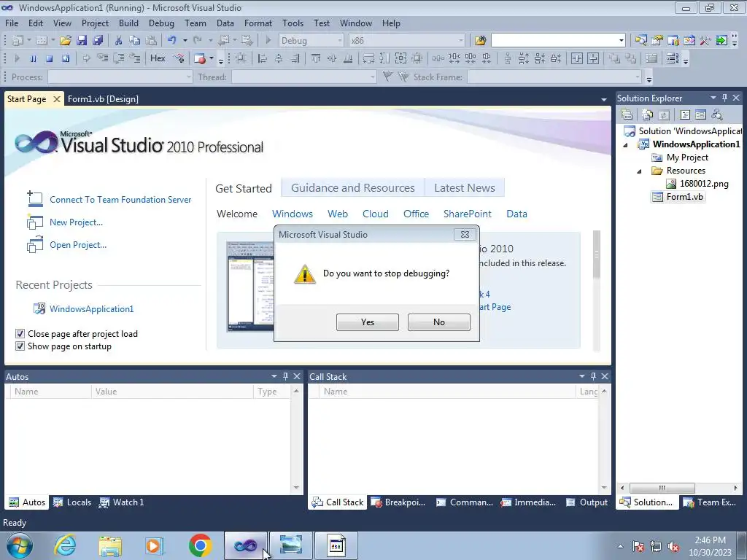This screenshot has height=560, width=747.
Task: Open the Find search combo box dropdown
Action: click(x=621, y=41)
